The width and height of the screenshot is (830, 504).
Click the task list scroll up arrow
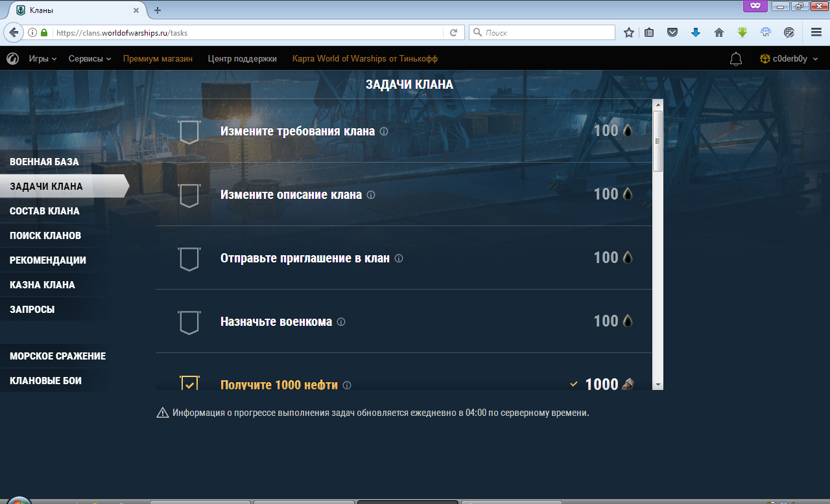pyautogui.click(x=658, y=105)
